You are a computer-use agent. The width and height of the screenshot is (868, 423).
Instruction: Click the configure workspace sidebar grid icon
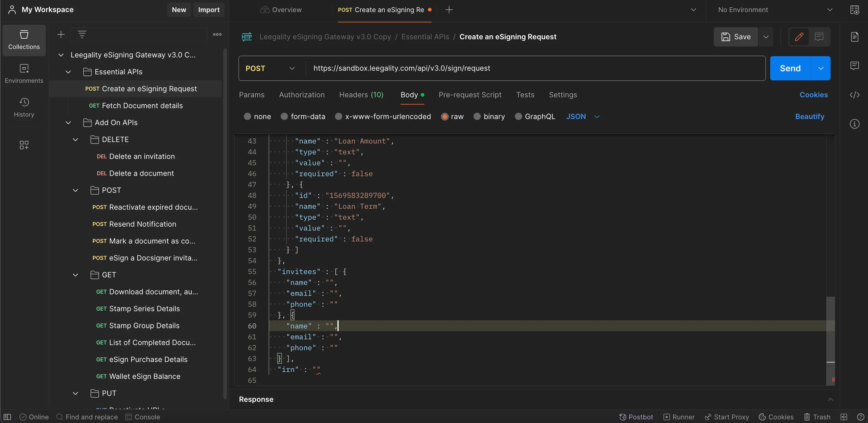pyautogui.click(x=24, y=145)
